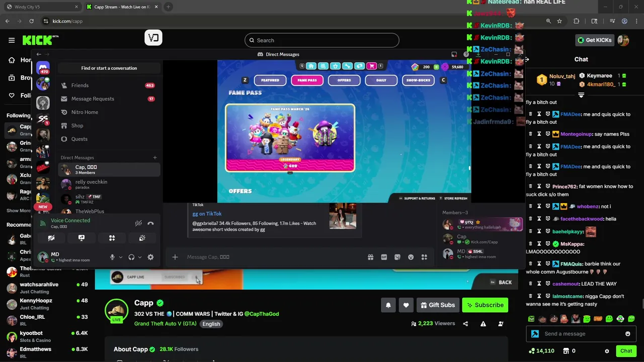Toggle the heart follow button for Capp
The width and height of the screenshot is (644, 362).
(406, 305)
